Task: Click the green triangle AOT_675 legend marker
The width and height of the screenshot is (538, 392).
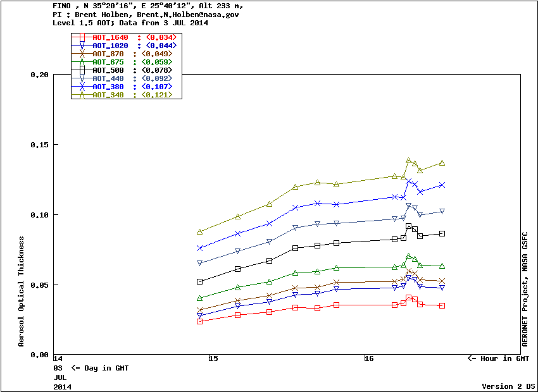Action: (82, 62)
